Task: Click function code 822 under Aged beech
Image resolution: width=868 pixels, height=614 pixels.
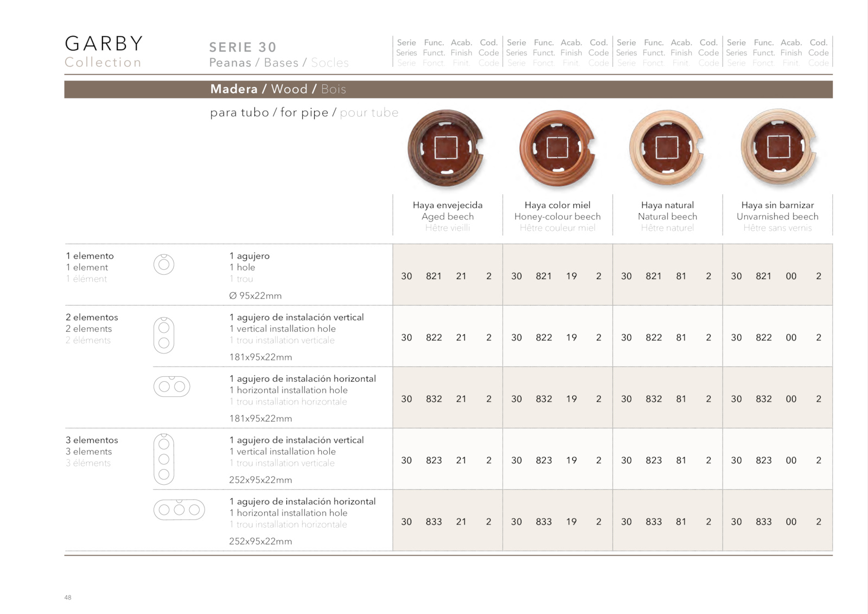Action: click(433, 337)
